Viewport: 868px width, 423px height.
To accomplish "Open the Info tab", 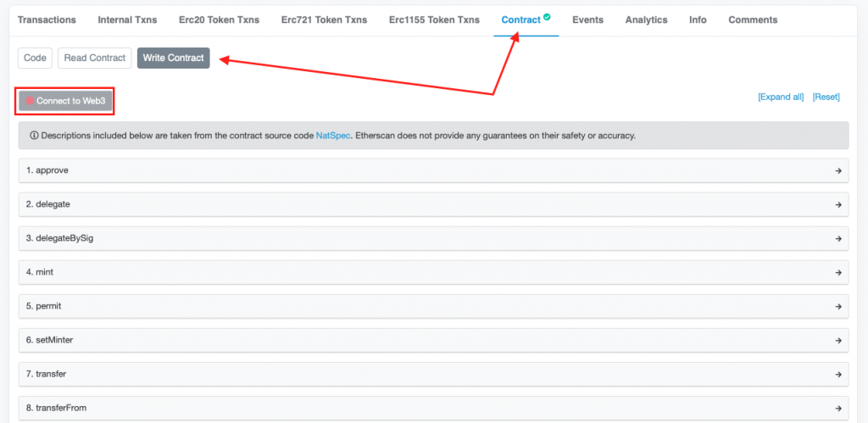I will [x=698, y=20].
